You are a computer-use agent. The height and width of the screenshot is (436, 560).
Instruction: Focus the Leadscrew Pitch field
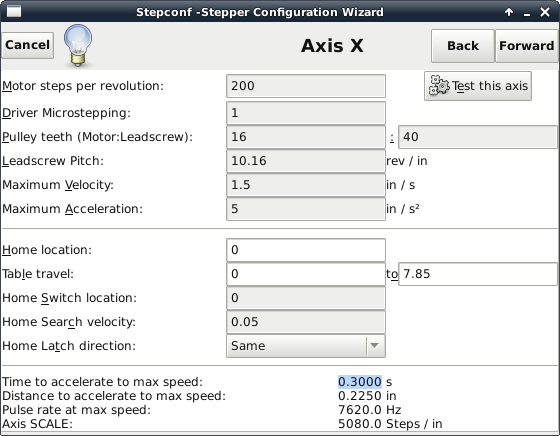point(306,161)
